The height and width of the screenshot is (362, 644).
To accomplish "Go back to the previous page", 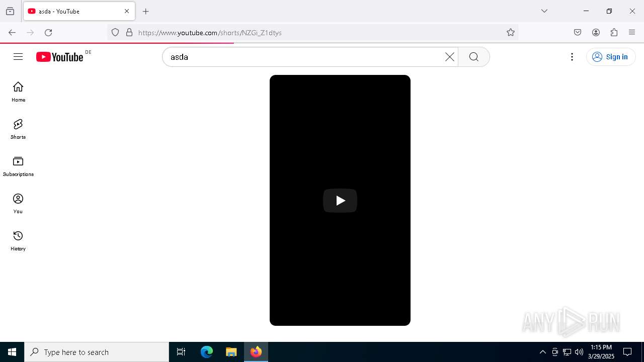I will click(12, 32).
